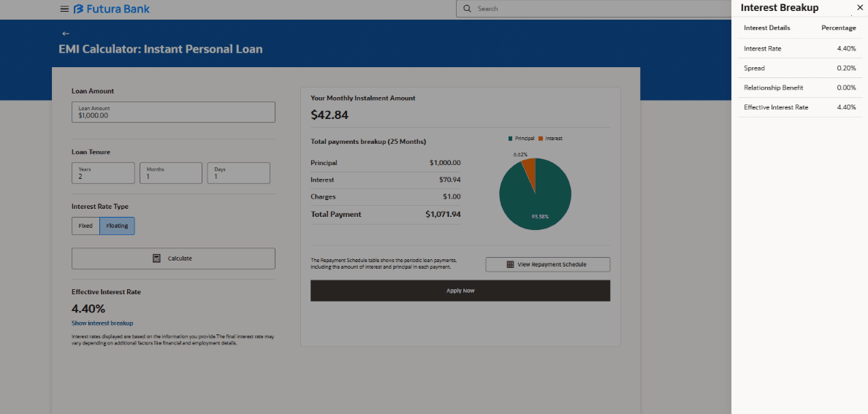Click the Years tenure field
868x414 pixels.
coord(103,173)
